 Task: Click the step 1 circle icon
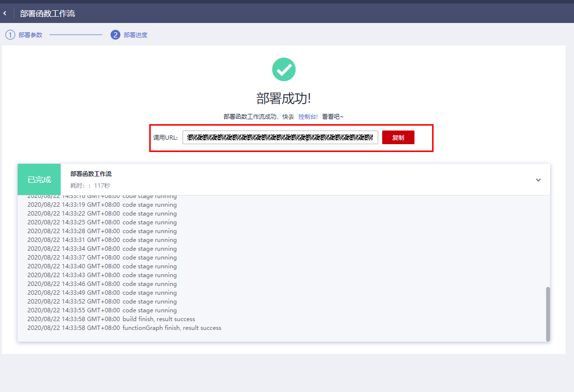[10, 35]
